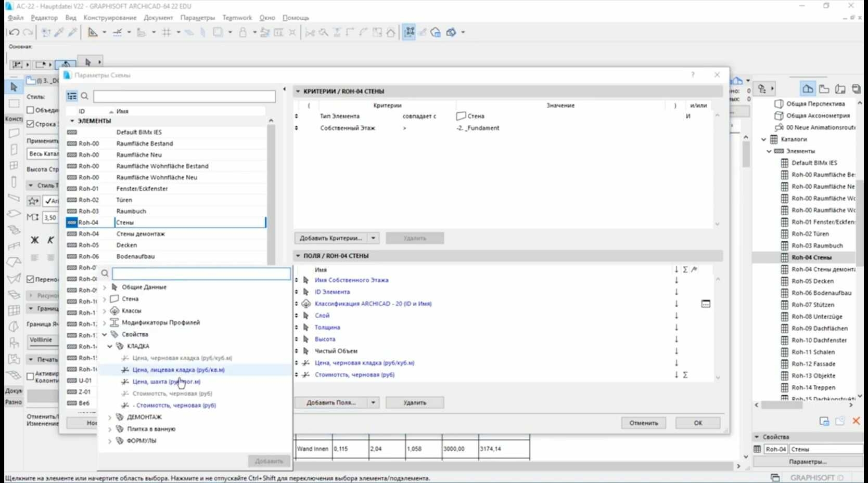This screenshot has height=483, width=868.
Task: Click the italic К formatting icon
Action: pyautogui.click(x=50, y=240)
